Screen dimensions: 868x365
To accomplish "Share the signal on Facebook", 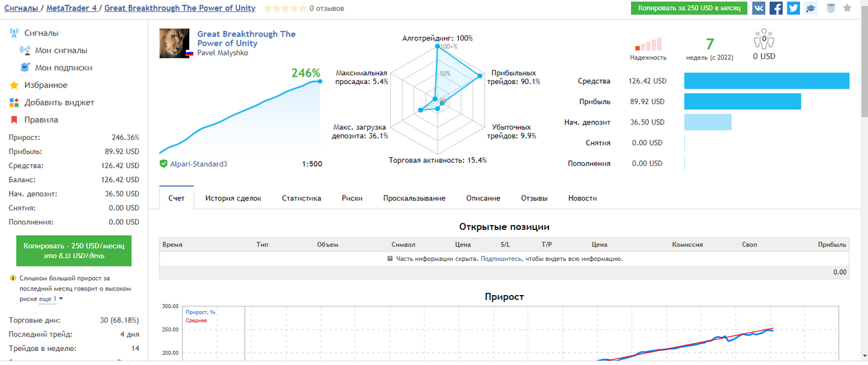I will pos(776,8).
